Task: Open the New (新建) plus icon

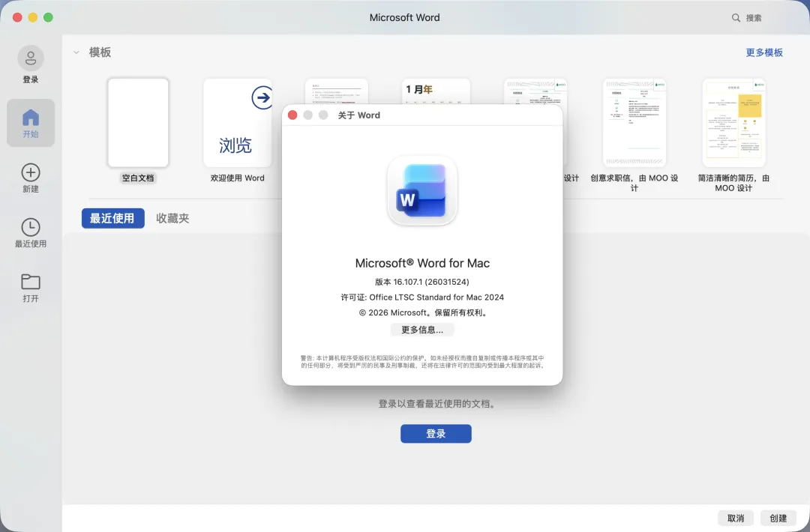Action: (31, 173)
